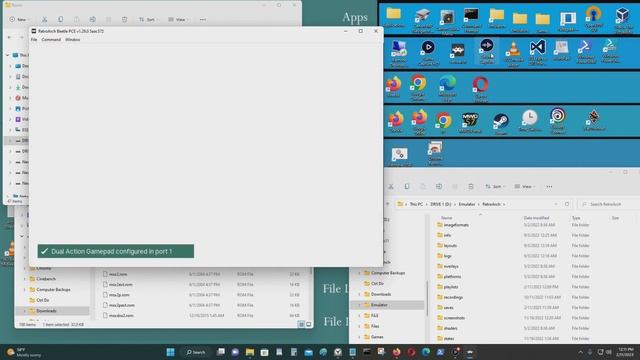This screenshot has width=640, height=360.
Task: Expand Computer Backups in the right Explorer tree
Action: coord(359,273)
